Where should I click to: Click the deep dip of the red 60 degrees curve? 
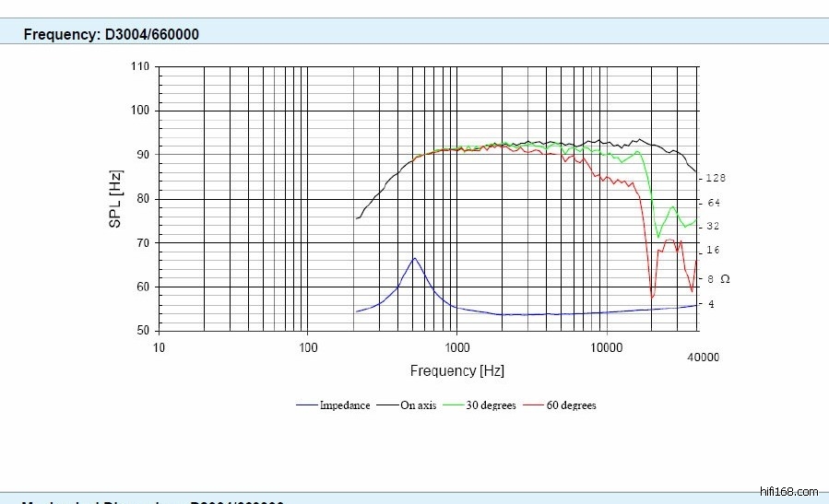[x=652, y=297]
